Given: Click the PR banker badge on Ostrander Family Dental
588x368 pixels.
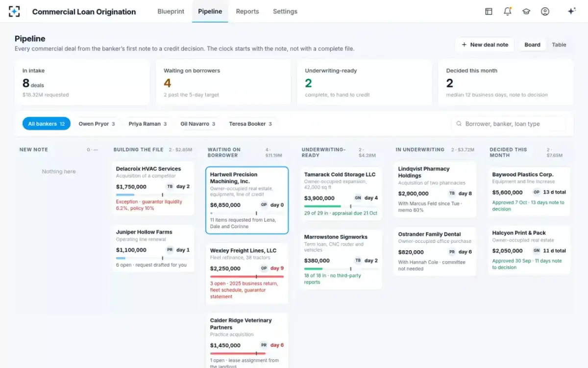Looking at the screenshot, I should 452,252.
